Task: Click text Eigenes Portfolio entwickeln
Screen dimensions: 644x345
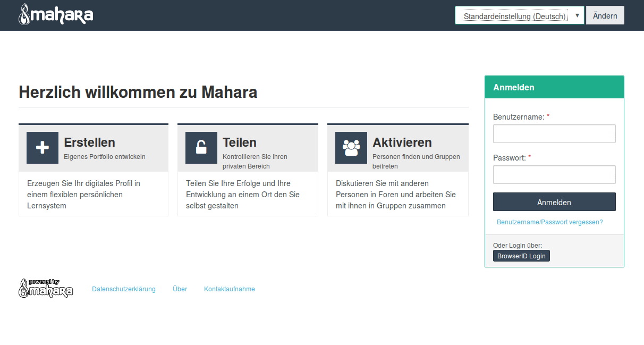Action: [105, 157]
